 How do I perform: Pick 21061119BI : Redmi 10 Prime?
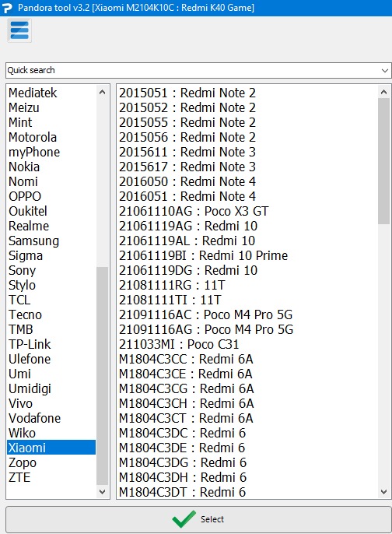click(203, 255)
